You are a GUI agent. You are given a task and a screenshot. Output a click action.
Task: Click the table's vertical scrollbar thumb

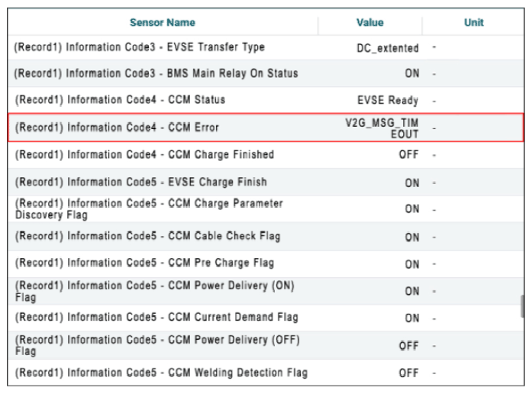coord(523,306)
